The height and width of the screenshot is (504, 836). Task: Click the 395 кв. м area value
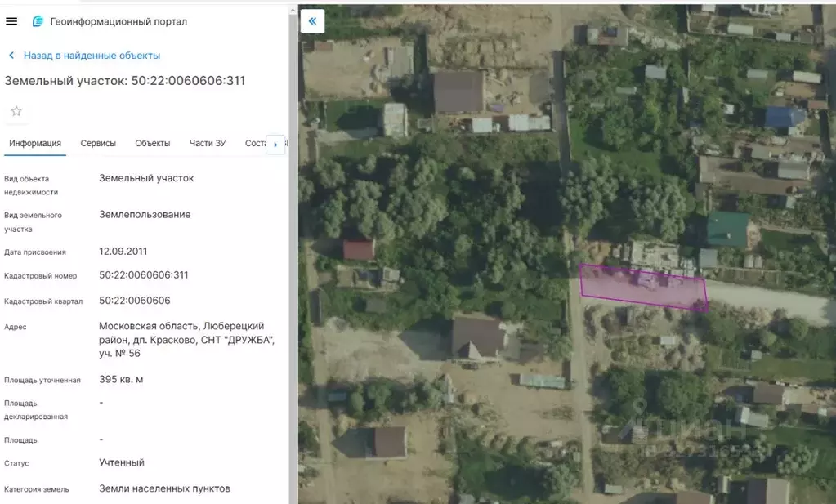121,380
